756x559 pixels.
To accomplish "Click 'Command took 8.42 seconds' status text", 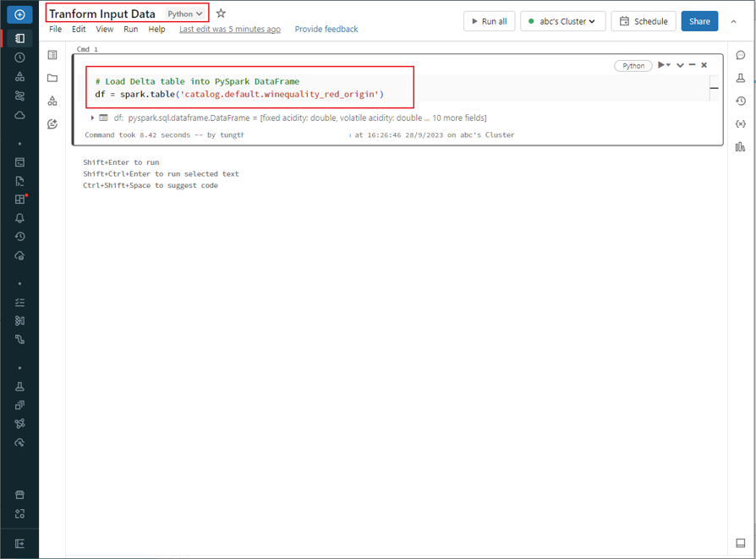I will pyautogui.click(x=137, y=135).
